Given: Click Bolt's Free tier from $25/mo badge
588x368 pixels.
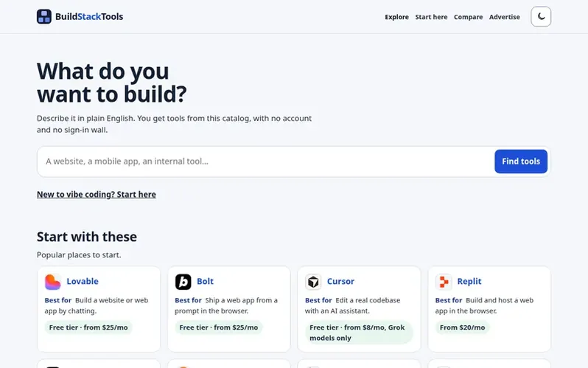Looking at the screenshot, I should point(219,327).
